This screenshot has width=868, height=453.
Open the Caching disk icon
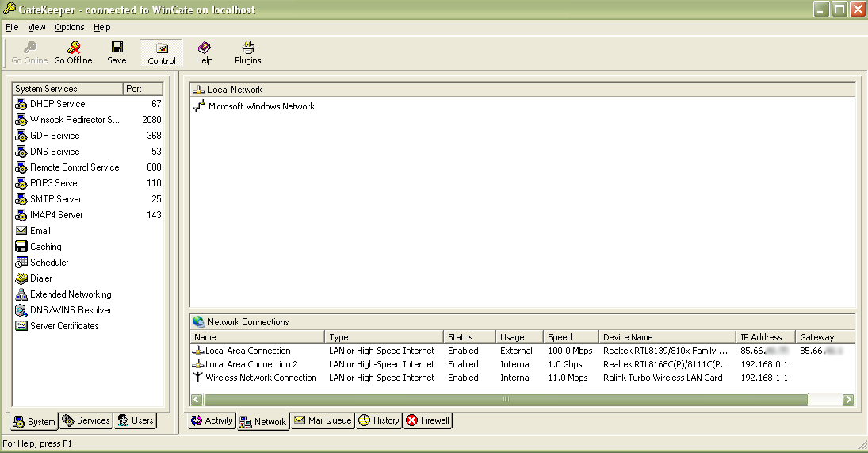21,247
